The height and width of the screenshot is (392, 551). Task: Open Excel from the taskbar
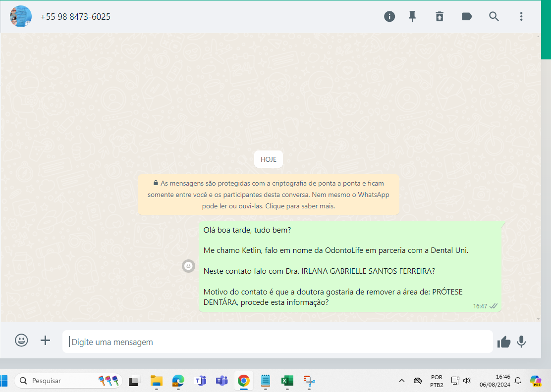(287, 381)
